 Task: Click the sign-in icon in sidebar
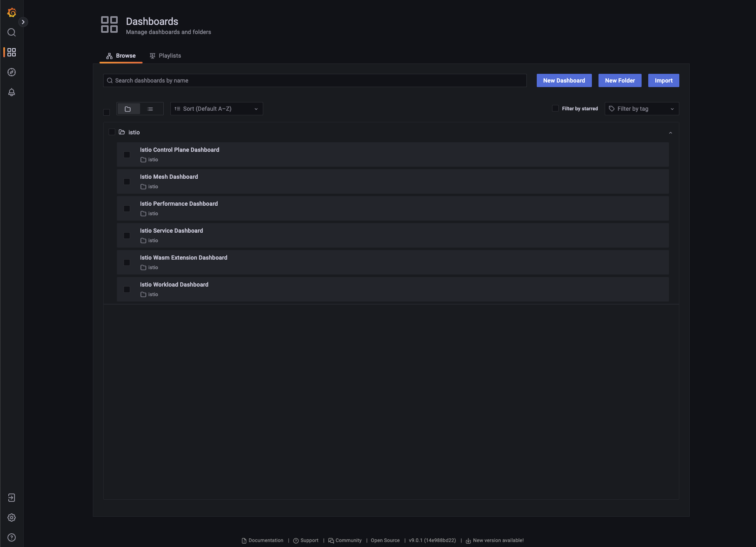(x=12, y=498)
